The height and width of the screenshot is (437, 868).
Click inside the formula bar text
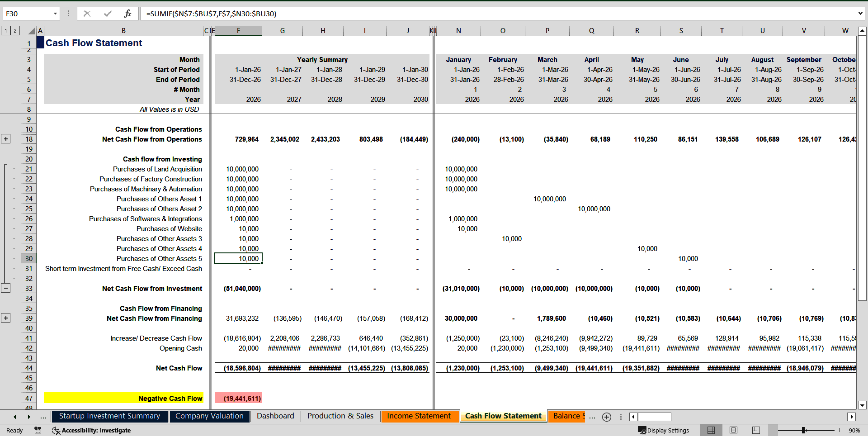pyautogui.click(x=497, y=14)
